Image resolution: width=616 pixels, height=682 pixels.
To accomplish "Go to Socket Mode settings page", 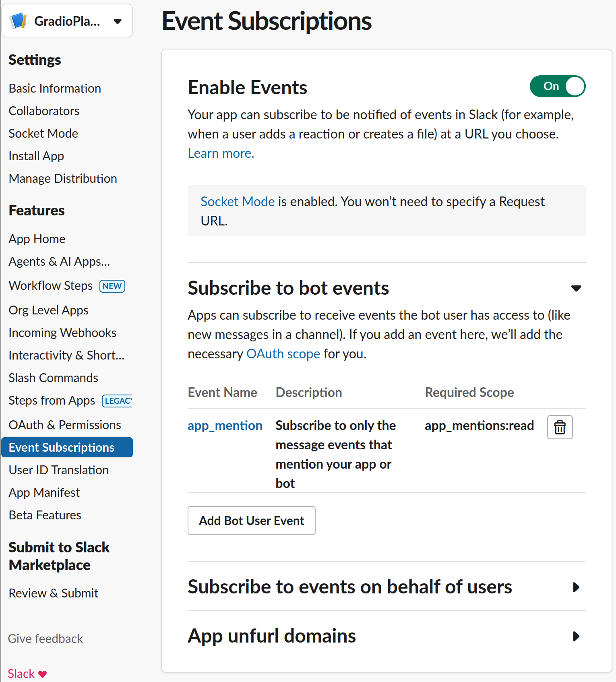I will [43, 134].
